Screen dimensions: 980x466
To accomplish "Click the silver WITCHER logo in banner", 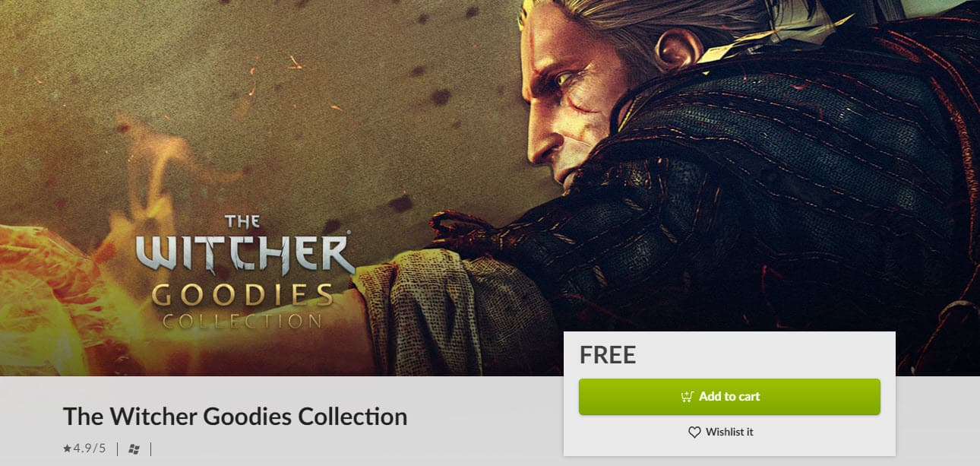I will [x=245, y=254].
